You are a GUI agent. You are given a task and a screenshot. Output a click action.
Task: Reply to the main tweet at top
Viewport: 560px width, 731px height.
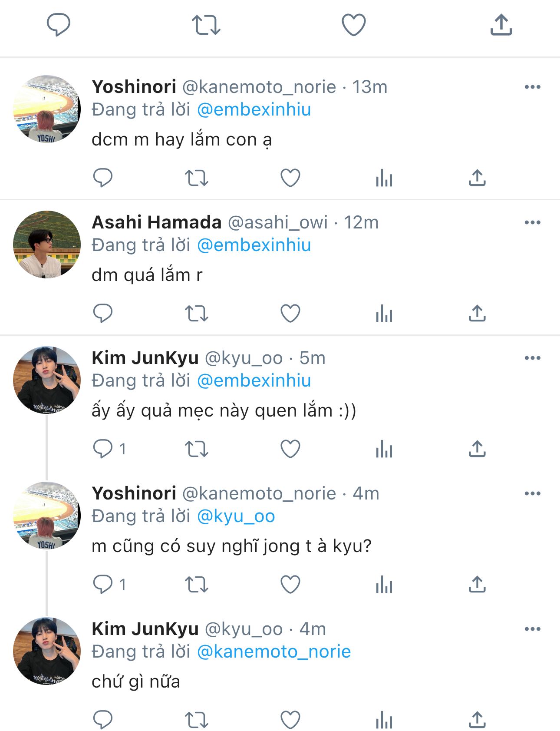(x=59, y=24)
